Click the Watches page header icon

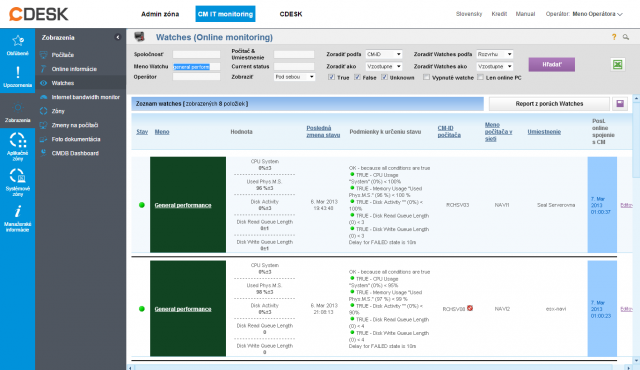(140, 37)
